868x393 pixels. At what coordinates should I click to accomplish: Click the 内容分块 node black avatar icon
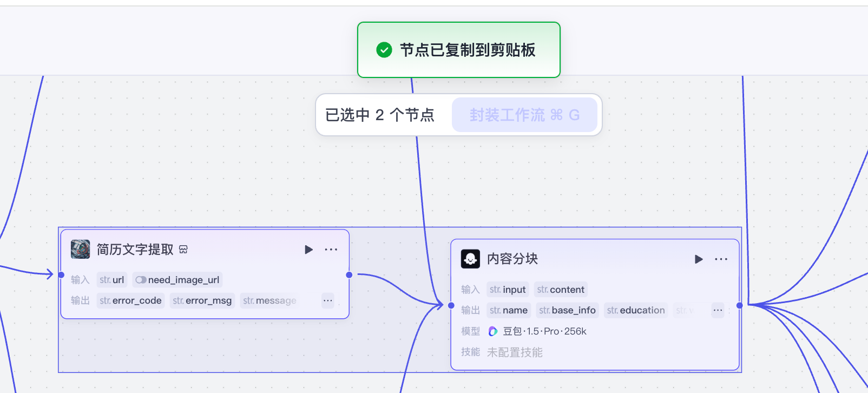point(470,259)
